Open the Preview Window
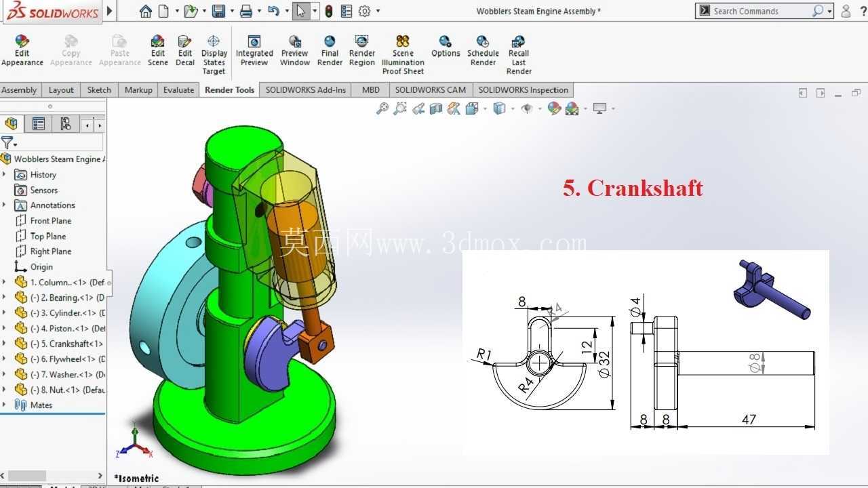The width and height of the screenshot is (868, 488). [x=295, y=51]
